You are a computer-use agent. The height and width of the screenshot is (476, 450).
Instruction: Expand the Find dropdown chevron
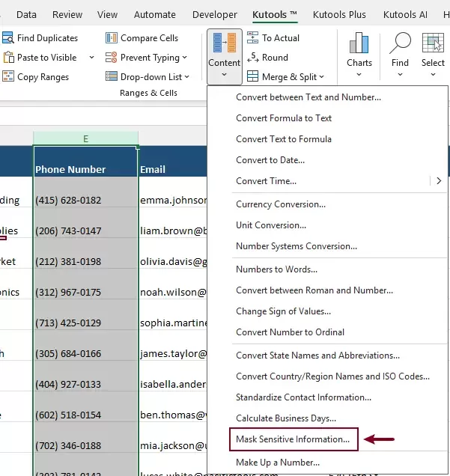pyautogui.click(x=400, y=75)
